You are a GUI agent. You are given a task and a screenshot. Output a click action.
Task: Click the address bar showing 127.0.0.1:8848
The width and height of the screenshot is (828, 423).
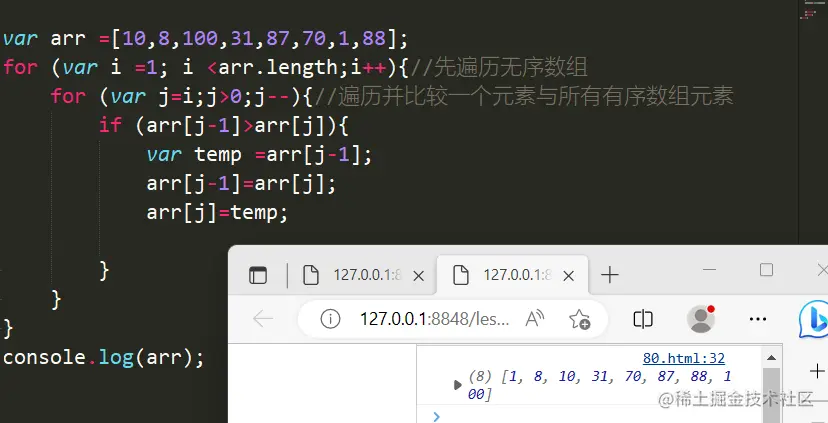click(x=435, y=319)
